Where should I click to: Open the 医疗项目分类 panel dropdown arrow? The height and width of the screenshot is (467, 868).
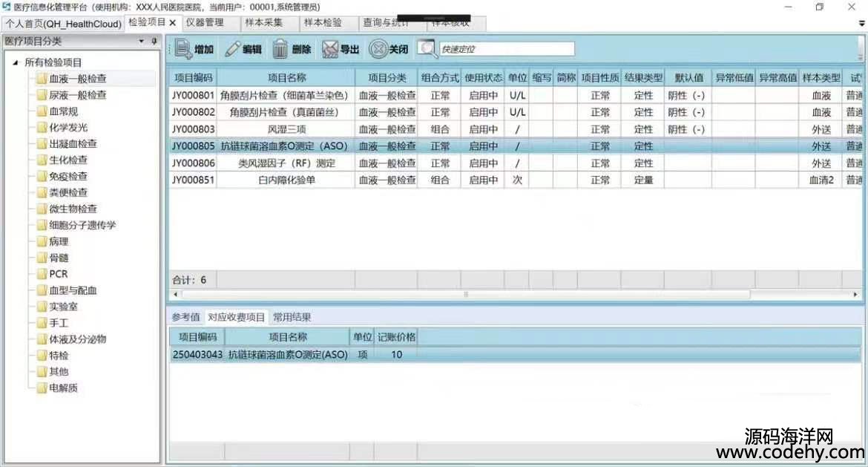point(142,42)
